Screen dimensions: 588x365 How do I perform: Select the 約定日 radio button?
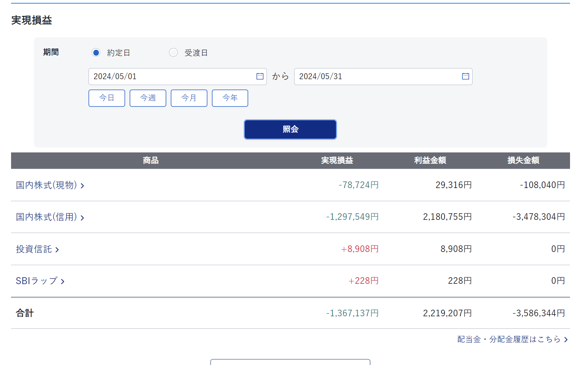coord(96,53)
